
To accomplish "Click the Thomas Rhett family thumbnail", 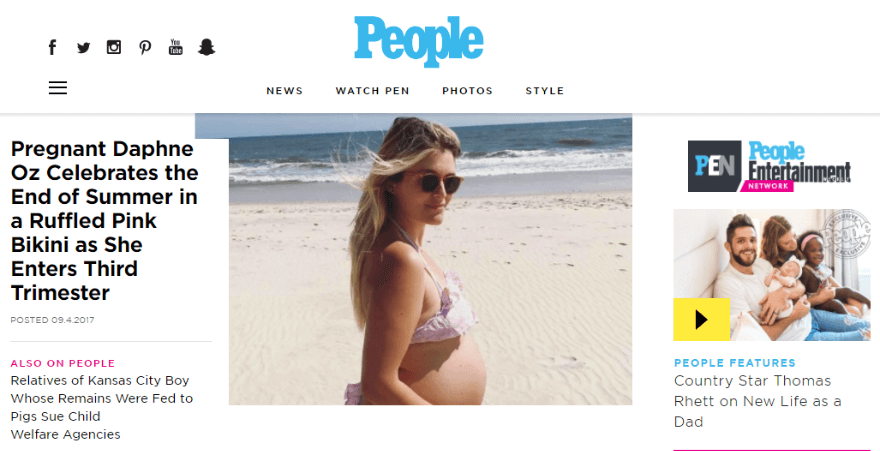I will [772, 275].
